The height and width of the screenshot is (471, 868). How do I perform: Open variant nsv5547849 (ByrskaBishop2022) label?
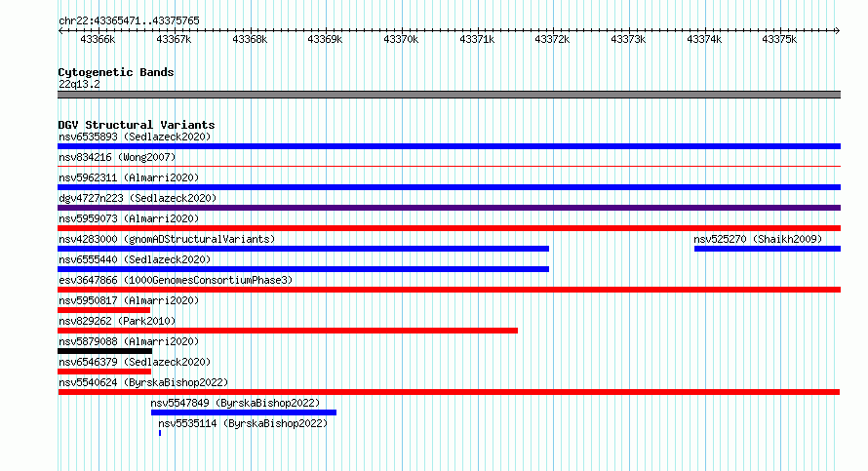pyautogui.click(x=235, y=403)
